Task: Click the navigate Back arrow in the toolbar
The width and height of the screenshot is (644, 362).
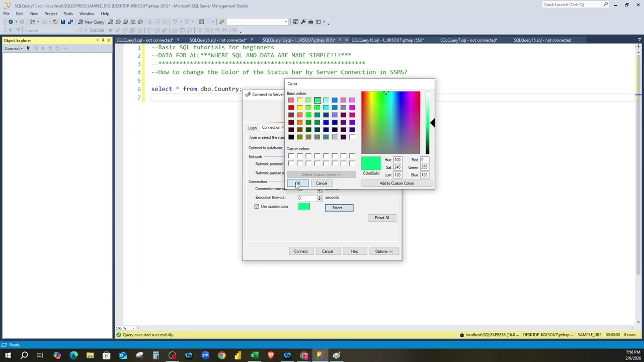Action: [x=10, y=22]
